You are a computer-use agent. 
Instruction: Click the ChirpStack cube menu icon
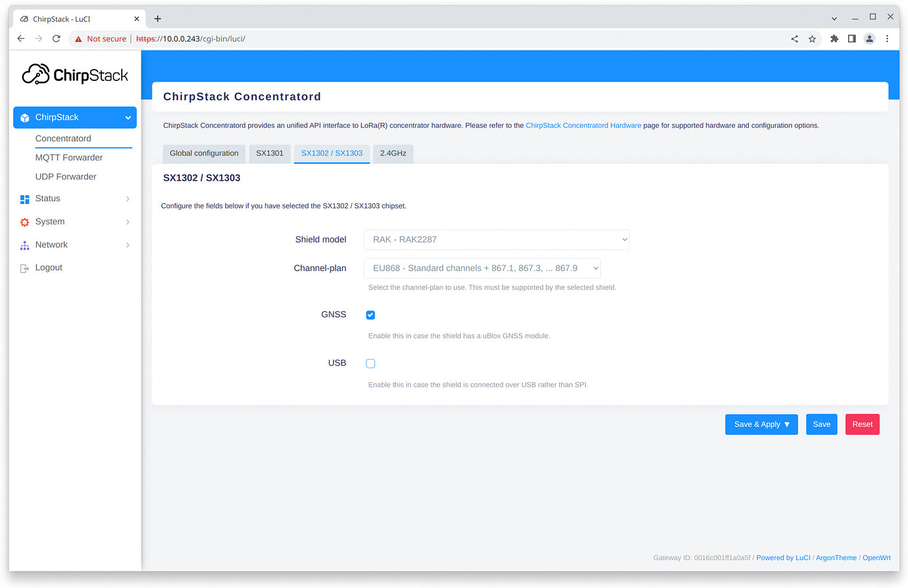pos(24,118)
